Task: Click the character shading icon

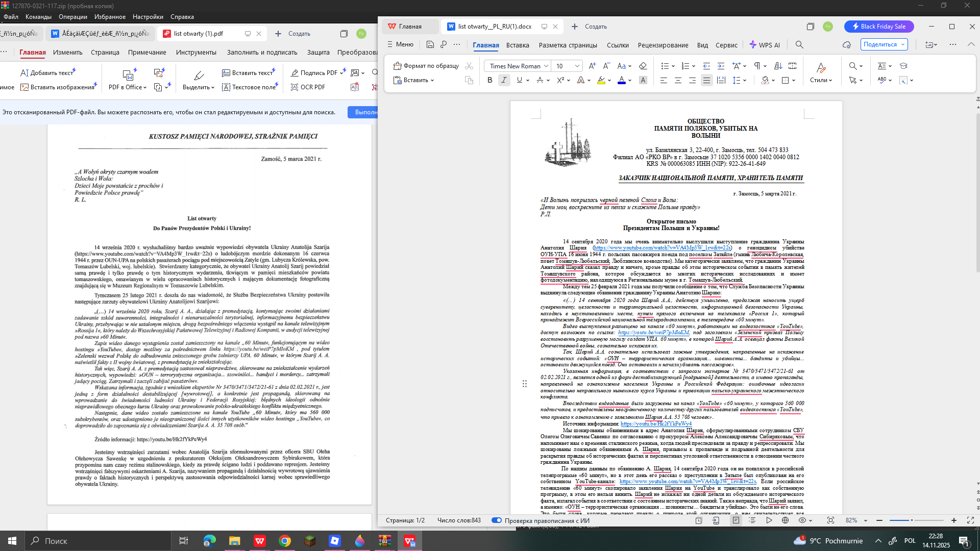Action: (643, 80)
